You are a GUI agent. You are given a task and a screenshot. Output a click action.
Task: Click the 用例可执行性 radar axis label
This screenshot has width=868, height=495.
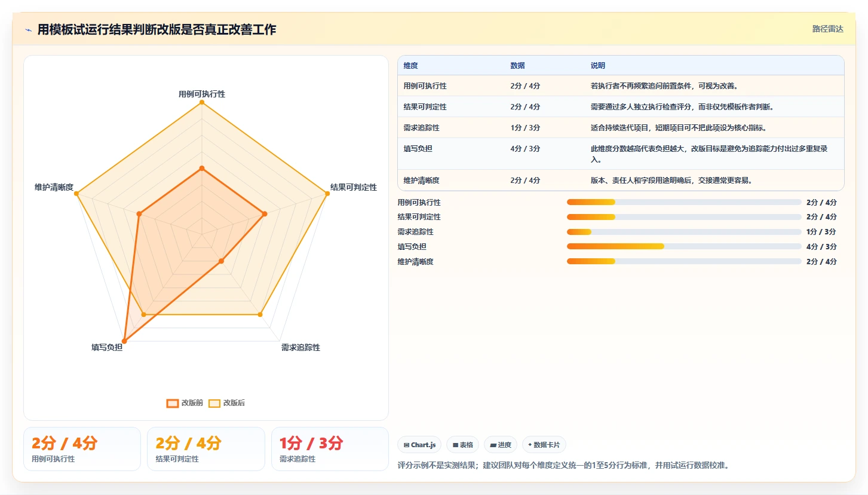click(202, 94)
